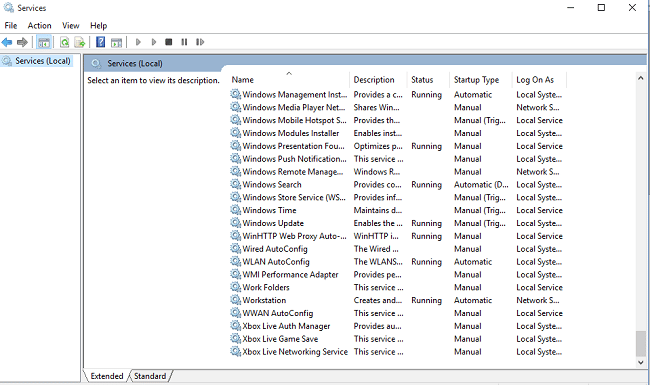Select the Windows Store Service (WS... row

(x=294, y=197)
